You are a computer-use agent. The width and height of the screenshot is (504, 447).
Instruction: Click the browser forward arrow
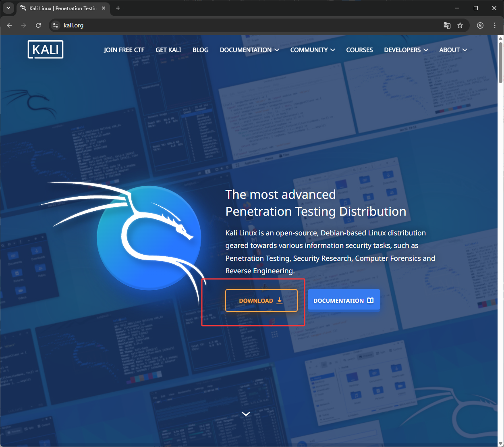(24, 25)
